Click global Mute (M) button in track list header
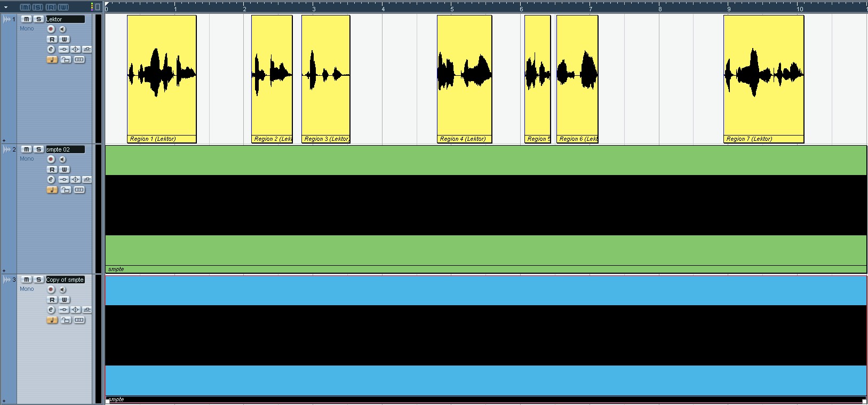This screenshot has height=405, width=868. click(25, 7)
